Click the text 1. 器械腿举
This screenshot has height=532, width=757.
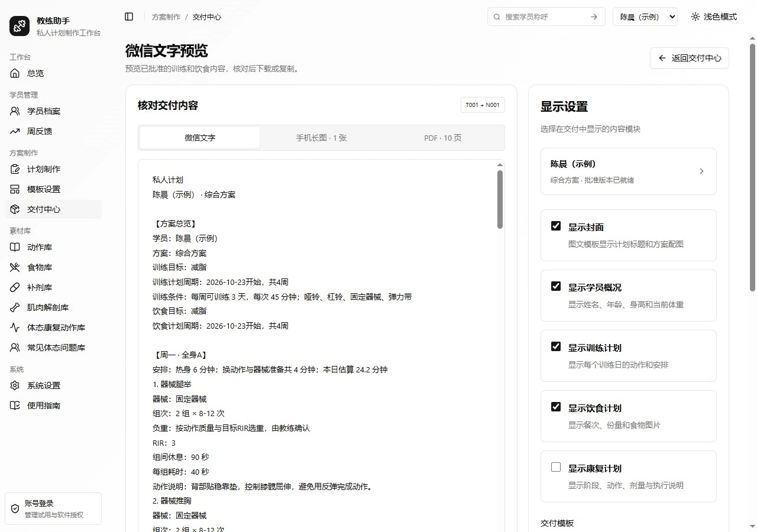click(x=172, y=384)
